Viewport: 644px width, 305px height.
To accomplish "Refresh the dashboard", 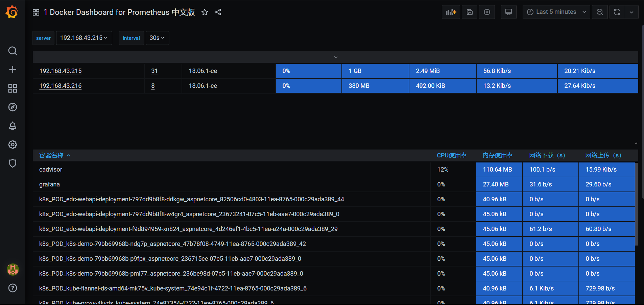I will pos(617,12).
